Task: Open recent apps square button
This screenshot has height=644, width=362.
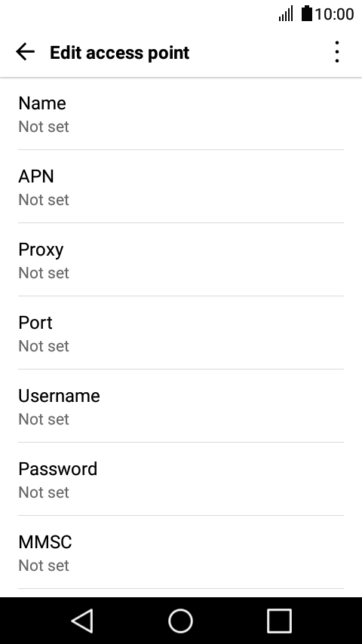Action: point(279,621)
